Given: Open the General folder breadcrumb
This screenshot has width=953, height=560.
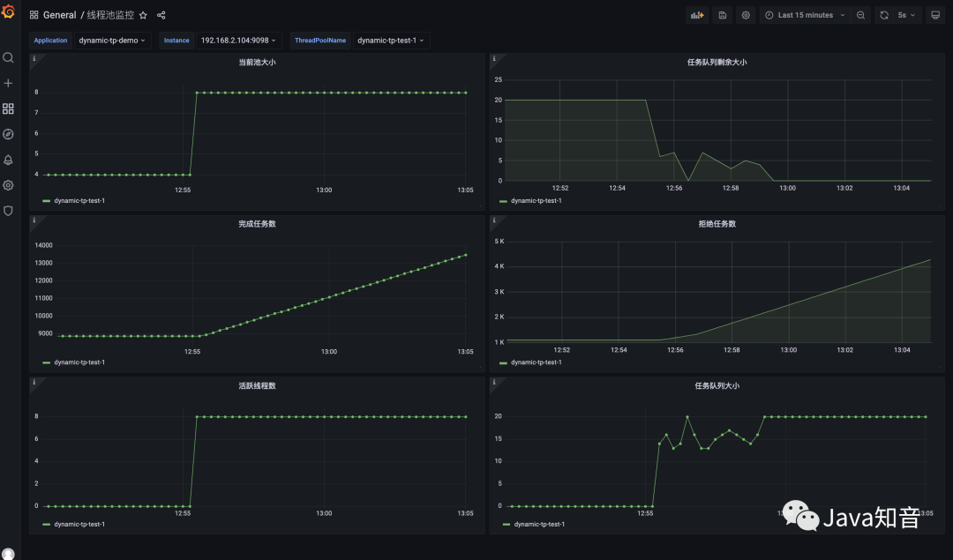Looking at the screenshot, I should (60, 15).
